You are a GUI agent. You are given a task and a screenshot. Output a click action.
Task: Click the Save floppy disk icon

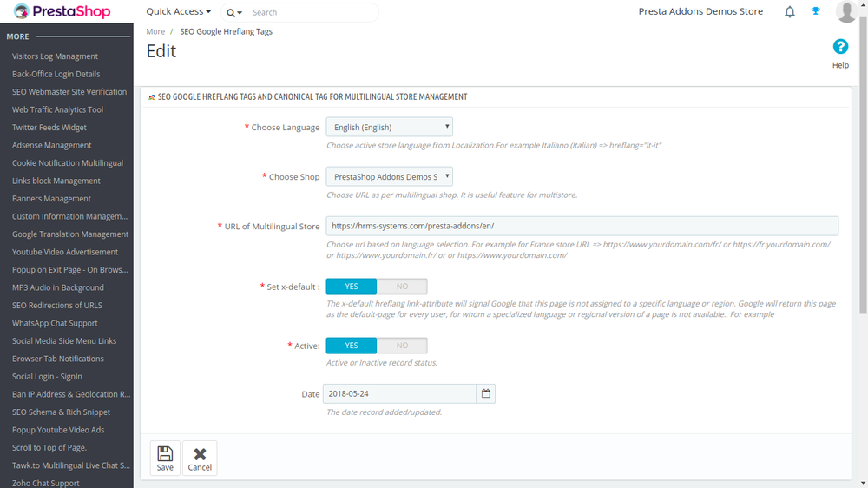tap(165, 453)
